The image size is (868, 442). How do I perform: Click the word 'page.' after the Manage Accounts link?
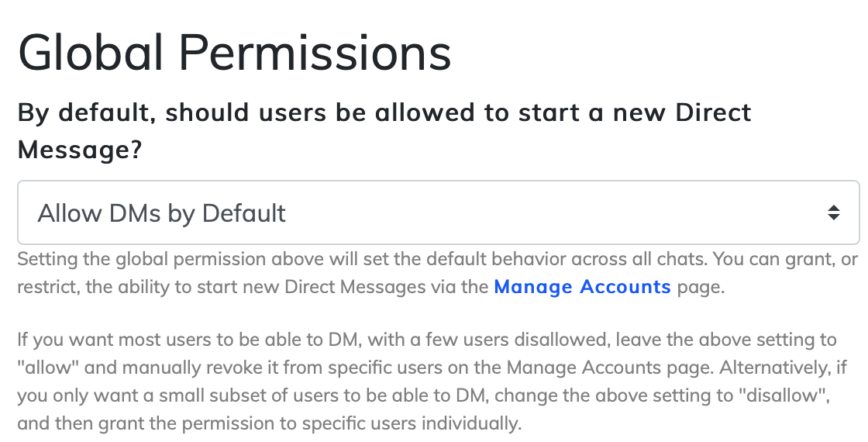click(700, 287)
